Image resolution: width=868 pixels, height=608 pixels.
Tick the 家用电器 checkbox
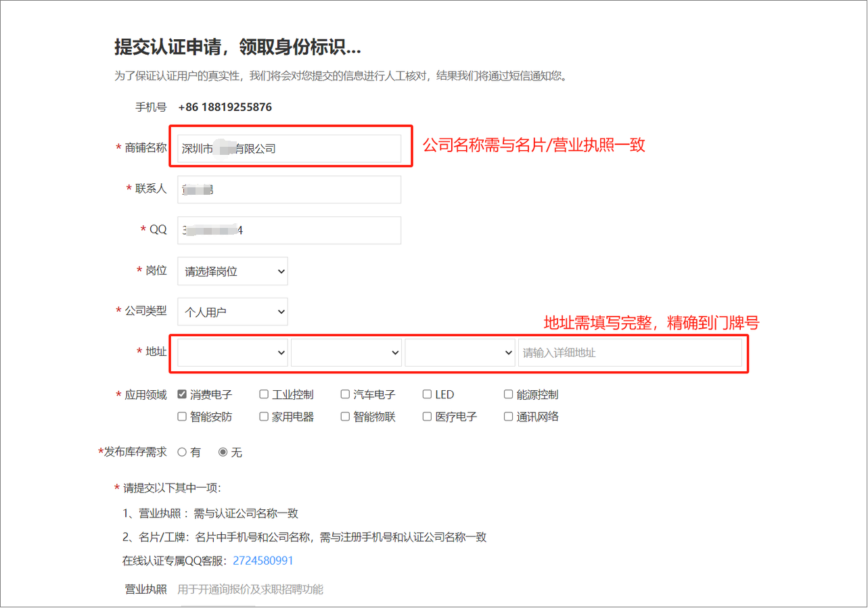click(x=264, y=417)
